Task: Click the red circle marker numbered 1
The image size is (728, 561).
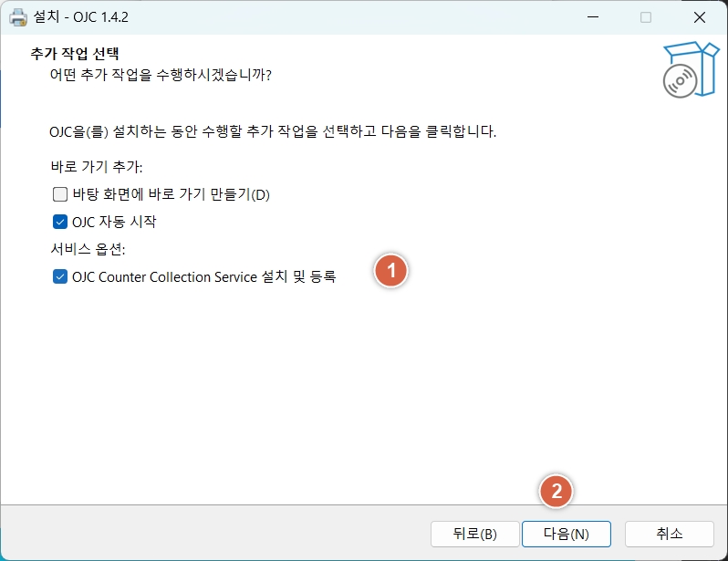Action: coord(391,271)
